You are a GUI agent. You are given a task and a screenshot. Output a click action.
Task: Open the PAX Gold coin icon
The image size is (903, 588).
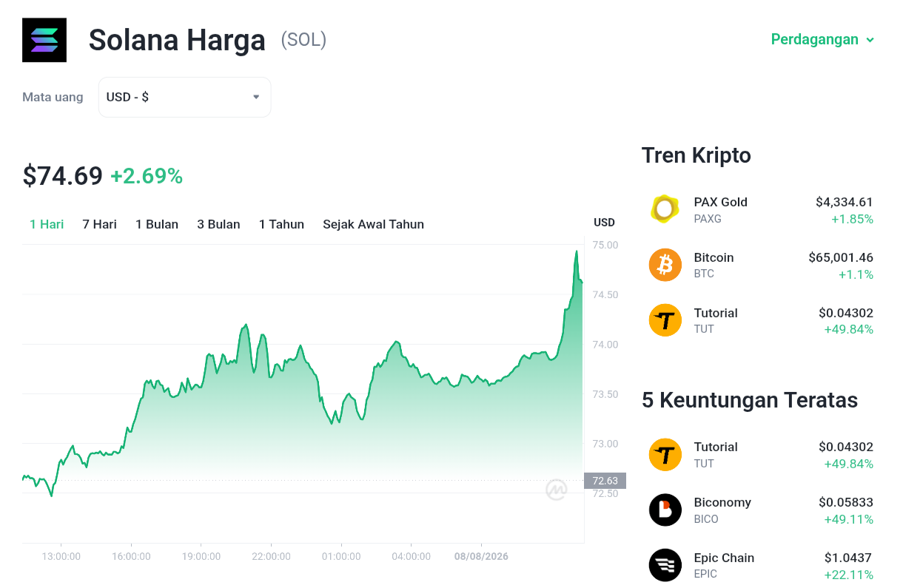point(665,209)
